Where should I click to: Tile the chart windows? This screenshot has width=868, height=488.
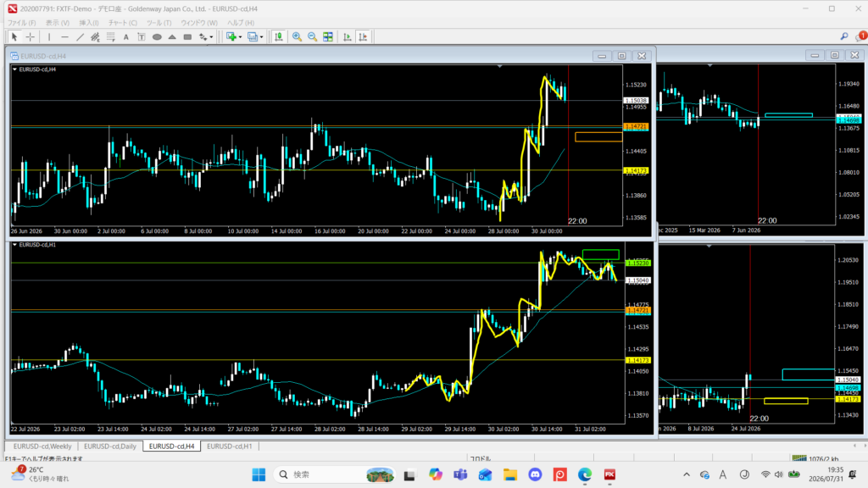[x=328, y=37]
